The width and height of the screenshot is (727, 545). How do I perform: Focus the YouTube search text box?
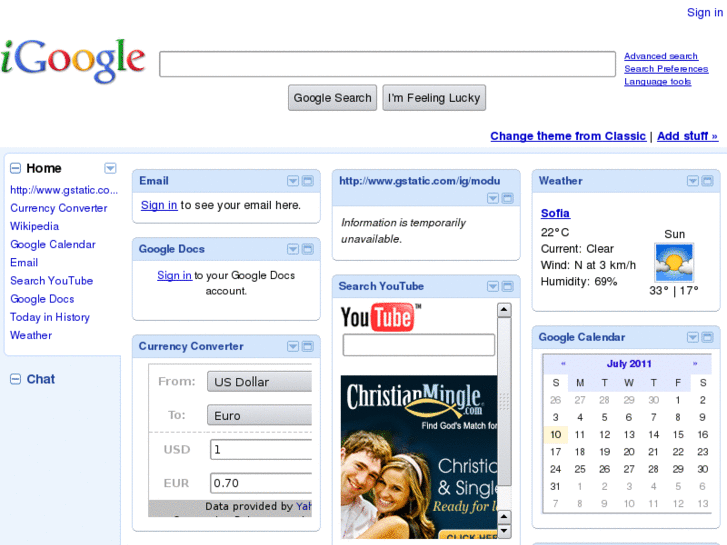pyautogui.click(x=419, y=345)
